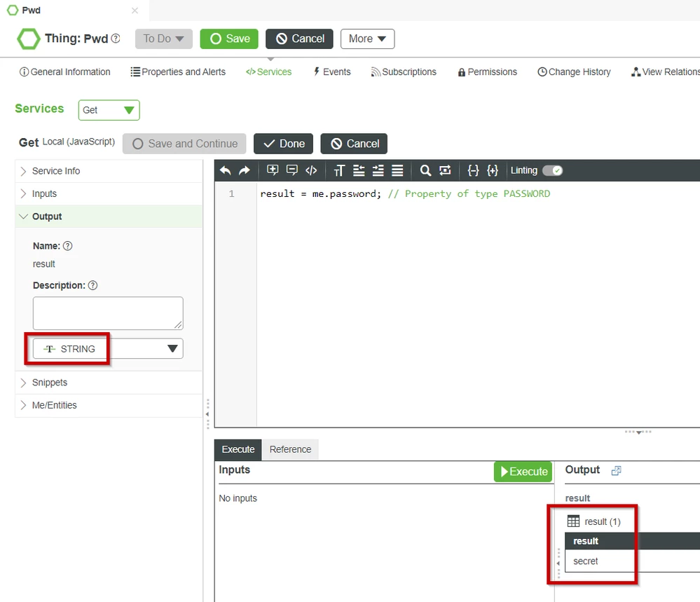Open the View Relationships tab

tap(665, 72)
